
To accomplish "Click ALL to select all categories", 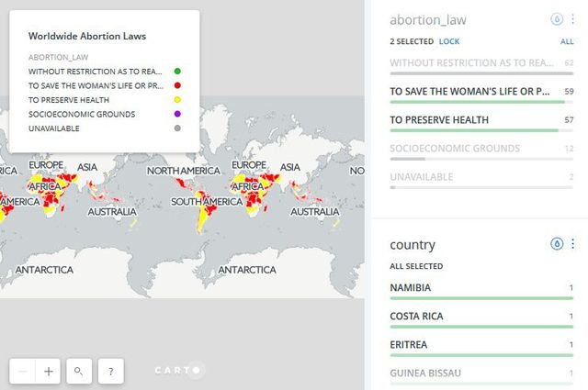I will pyautogui.click(x=567, y=42).
